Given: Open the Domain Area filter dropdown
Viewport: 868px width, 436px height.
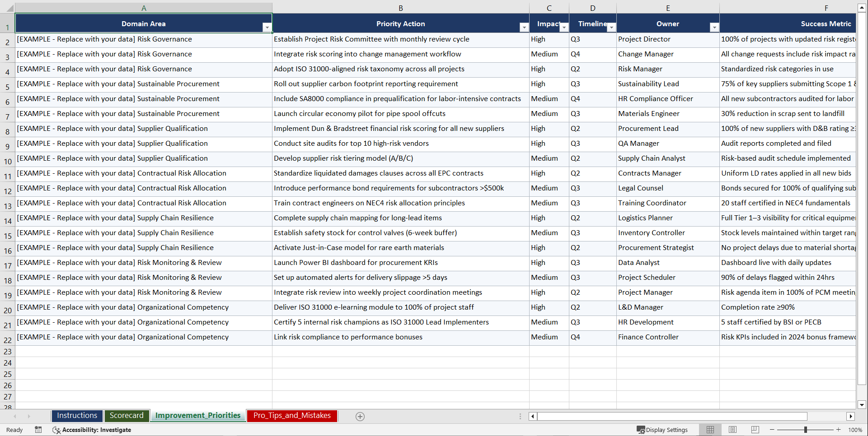Looking at the screenshot, I should point(267,27).
